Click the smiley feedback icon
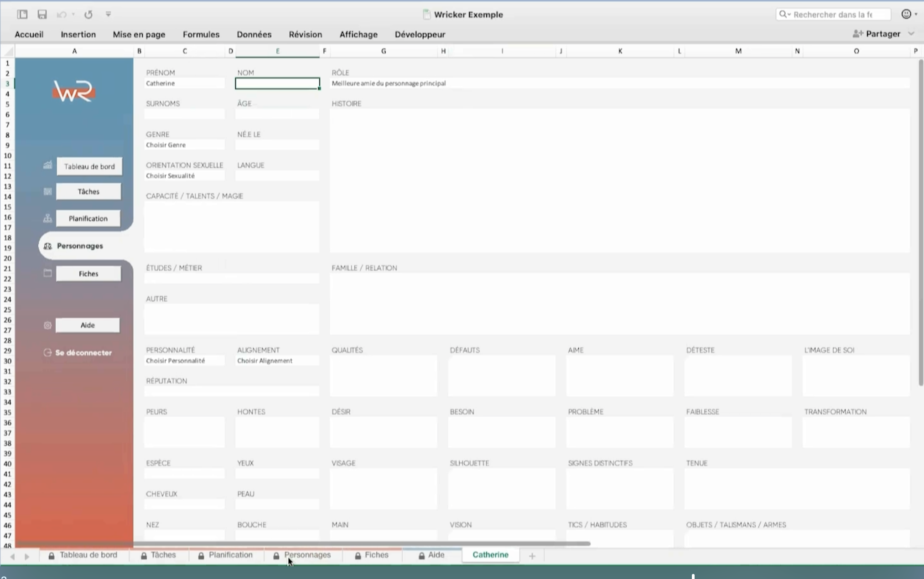924x579 pixels. tap(906, 14)
